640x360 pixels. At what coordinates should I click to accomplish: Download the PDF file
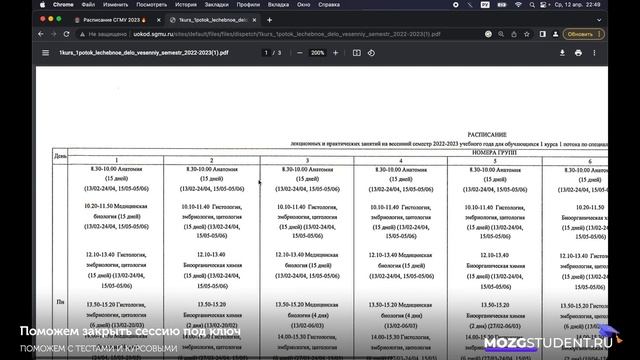562,53
